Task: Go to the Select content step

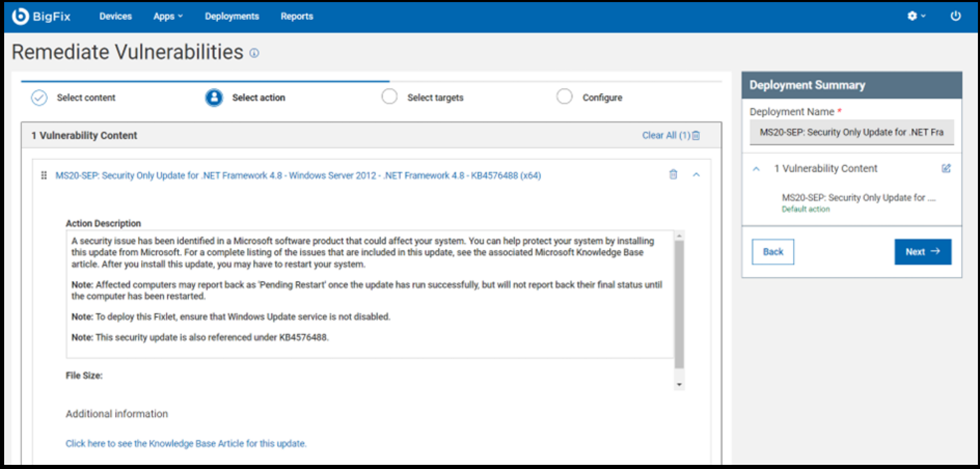Action: tap(86, 98)
